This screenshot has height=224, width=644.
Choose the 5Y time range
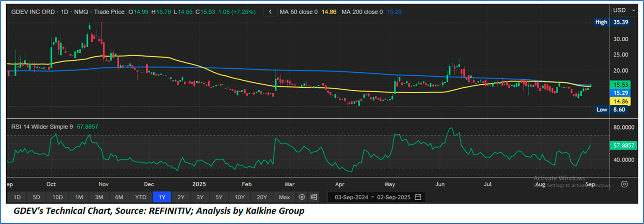220,197
